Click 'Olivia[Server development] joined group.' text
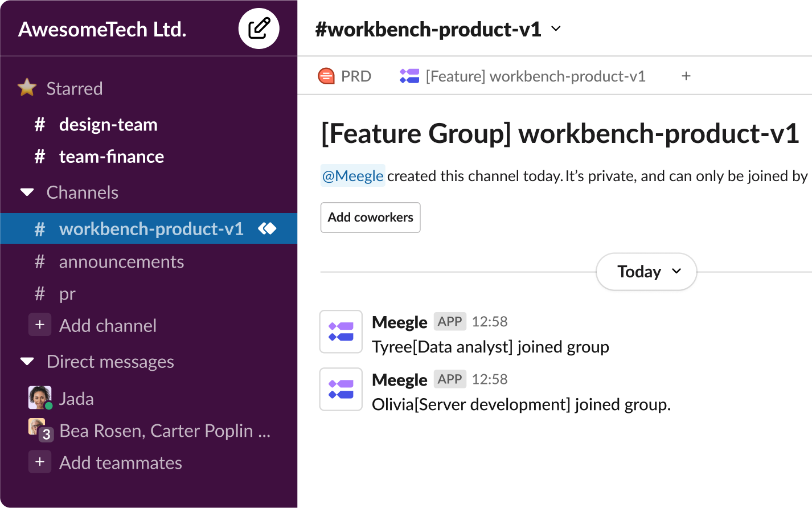The height and width of the screenshot is (508, 812). (x=522, y=404)
